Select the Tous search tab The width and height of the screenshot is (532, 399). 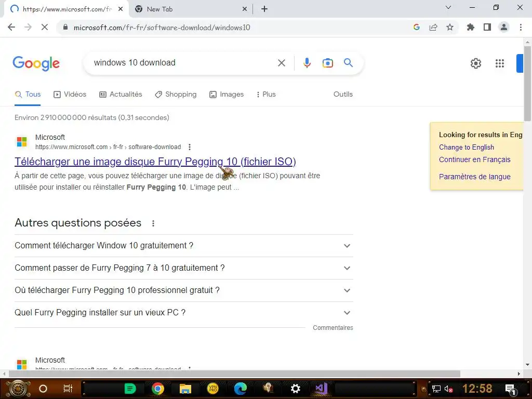click(x=28, y=95)
